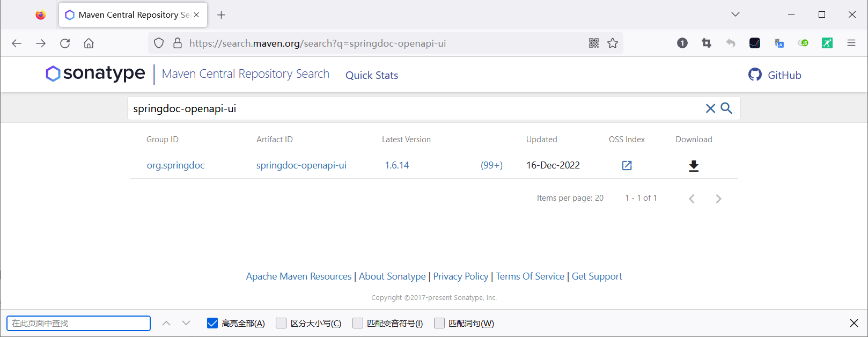The image size is (868, 337).
Task: Click the Items per page: 20 text
Action: point(570,198)
